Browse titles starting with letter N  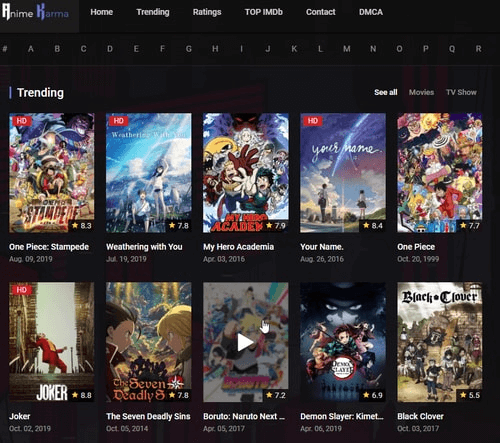(373, 49)
